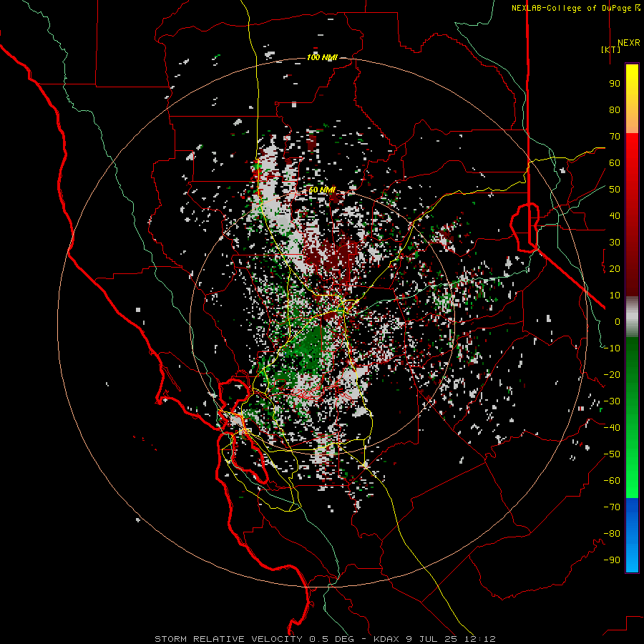Click the [KT] units label
This screenshot has height=644, width=644.
click(x=611, y=49)
